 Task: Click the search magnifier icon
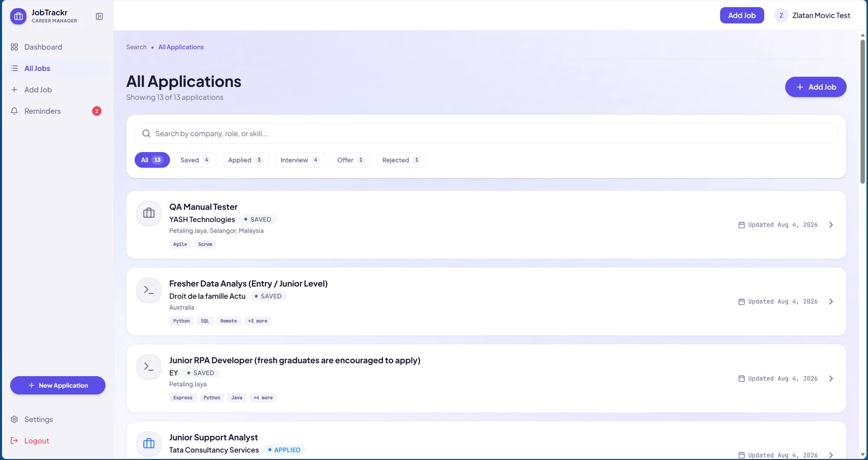(x=147, y=133)
